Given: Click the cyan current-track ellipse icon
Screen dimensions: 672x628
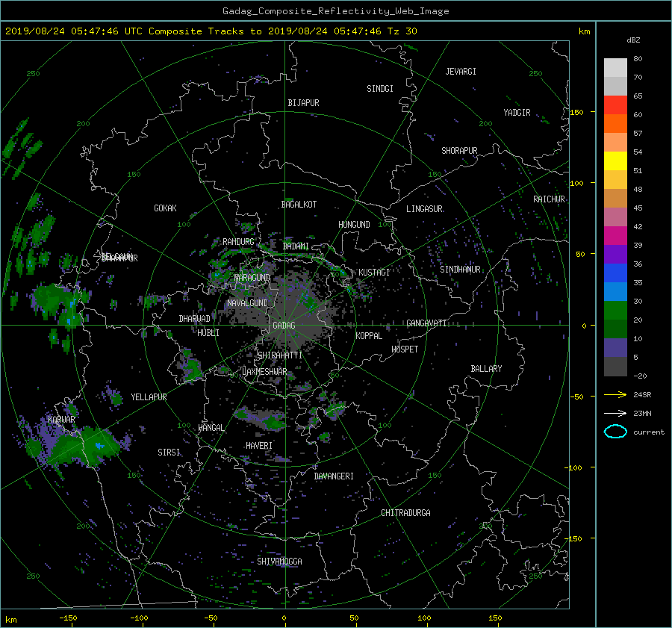Looking at the screenshot, I should [x=615, y=432].
